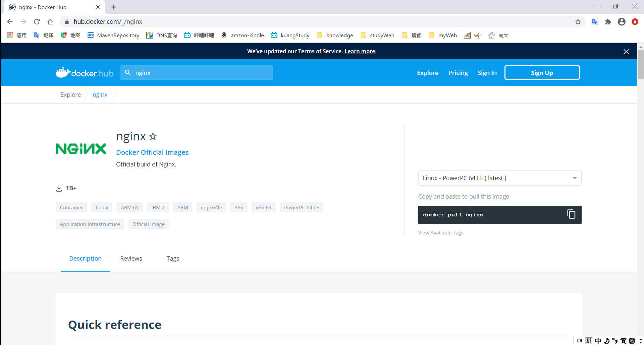The height and width of the screenshot is (345, 644).
Task: Click the Docker Hub whale logo
Action: click(85, 73)
